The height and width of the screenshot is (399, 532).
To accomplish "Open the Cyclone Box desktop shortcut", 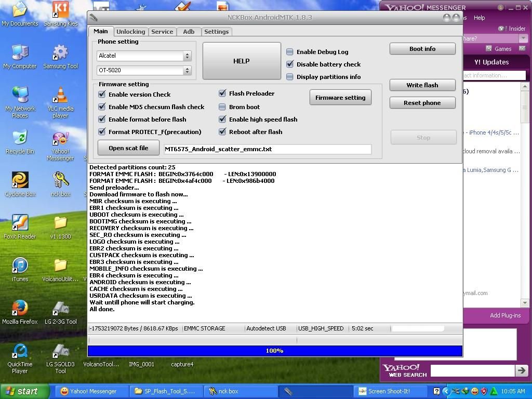I will click(20, 182).
